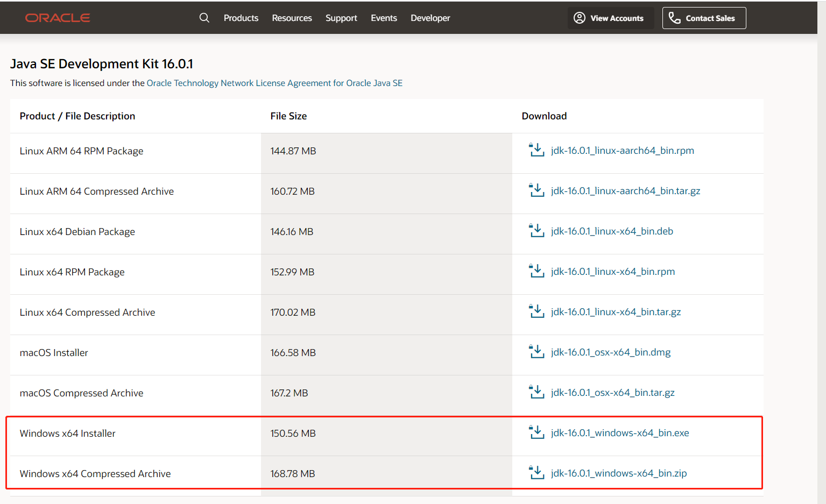Select Linux x64 Compressed Archive text
Image resolution: width=826 pixels, height=504 pixels.
pyautogui.click(x=87, y=313)
